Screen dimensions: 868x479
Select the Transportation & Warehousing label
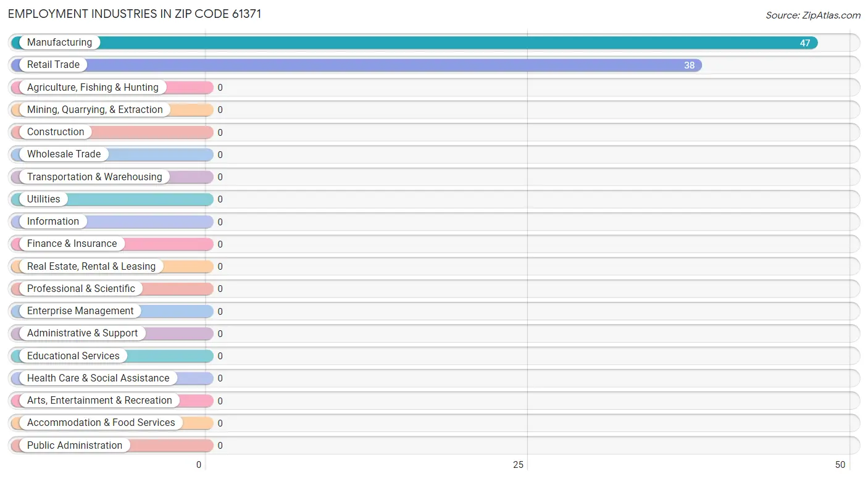(x=94, y=177)
